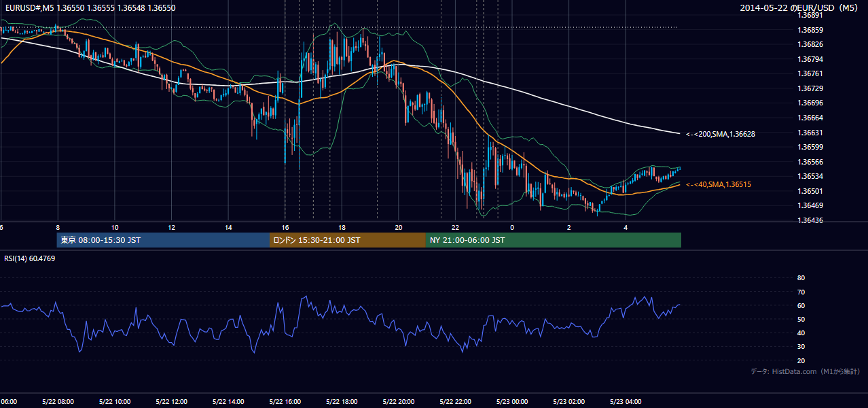Click the RSI scale value 70
Screen dimensions: 868x408
click(x=801, y=292)
